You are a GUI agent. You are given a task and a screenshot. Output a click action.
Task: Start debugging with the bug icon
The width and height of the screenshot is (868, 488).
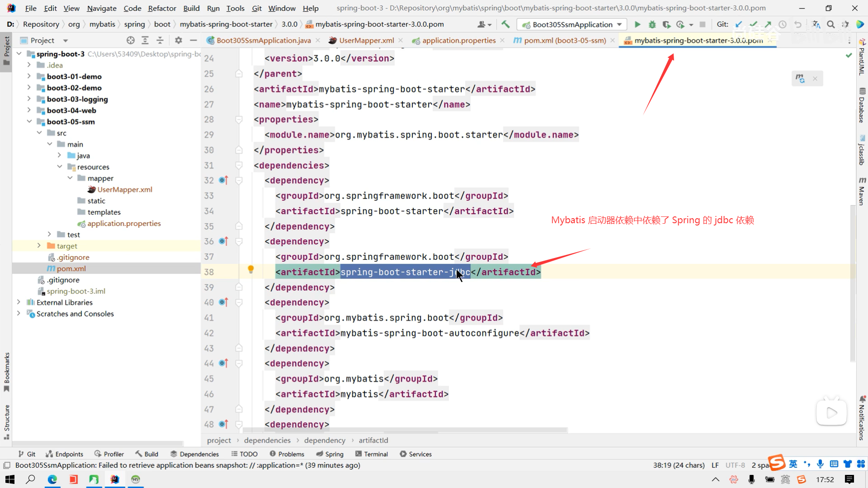652,24
